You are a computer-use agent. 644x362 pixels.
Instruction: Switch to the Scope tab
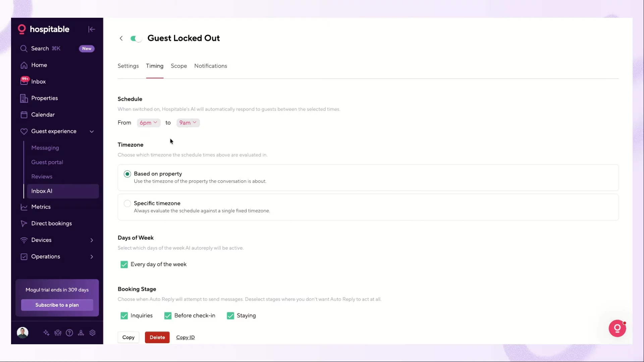tap(179, 66)
